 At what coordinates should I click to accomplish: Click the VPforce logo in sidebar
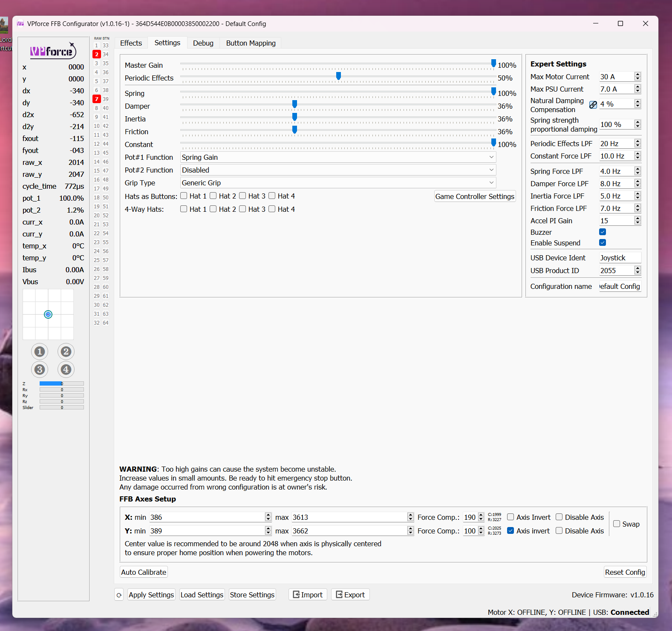click(x=53, y=51)
